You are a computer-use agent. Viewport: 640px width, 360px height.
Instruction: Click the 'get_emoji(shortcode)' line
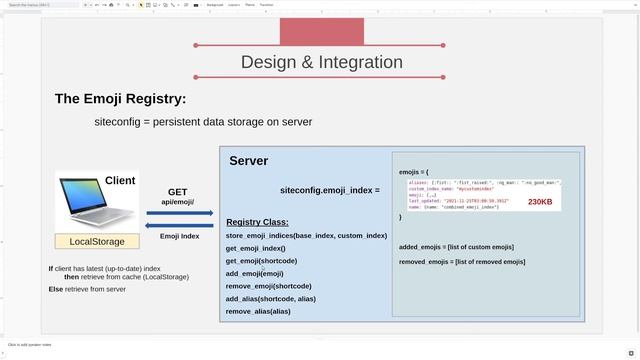(261, 261)
